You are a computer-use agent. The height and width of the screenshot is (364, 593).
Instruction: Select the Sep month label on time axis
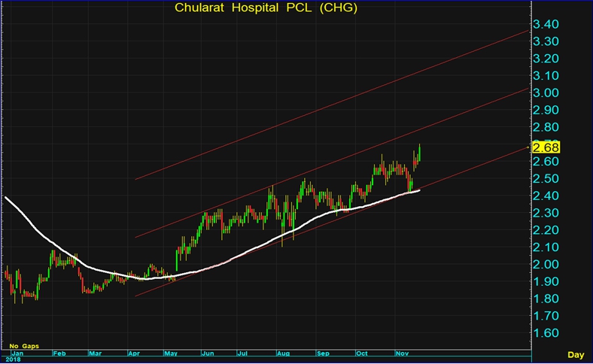tap(323, 353)
